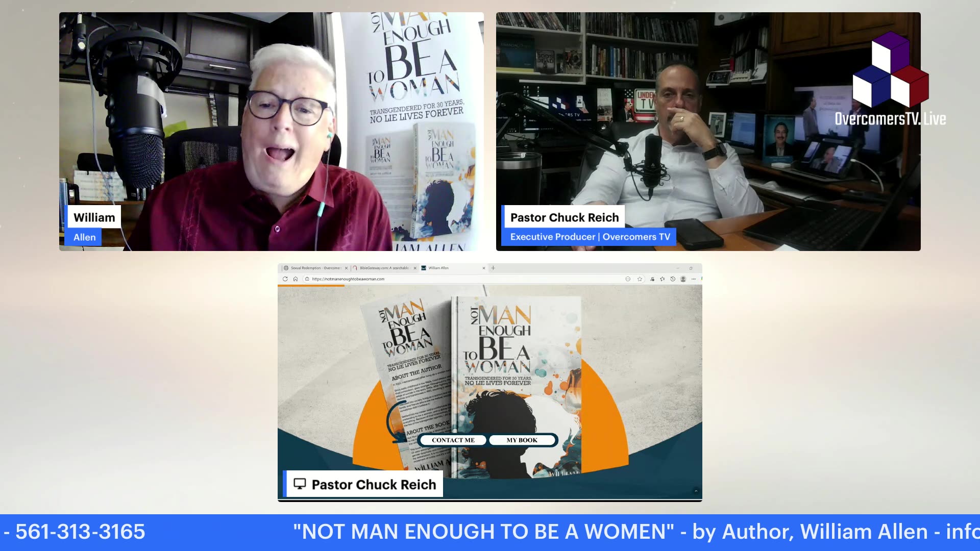The image size is (980, 551).
Task: Click the scroll-to-top chevron on webpage
Action: coord(696,491)
